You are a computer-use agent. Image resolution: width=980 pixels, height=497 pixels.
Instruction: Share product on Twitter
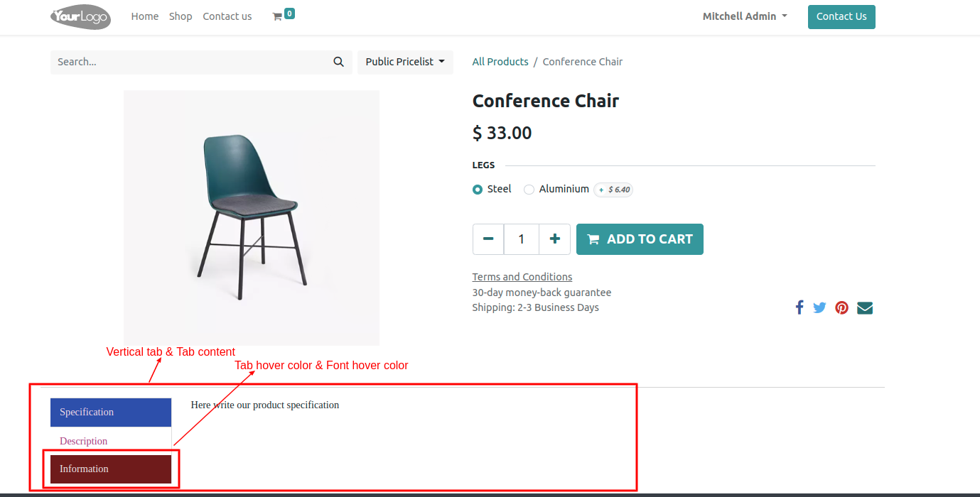(x=819, y=307)
